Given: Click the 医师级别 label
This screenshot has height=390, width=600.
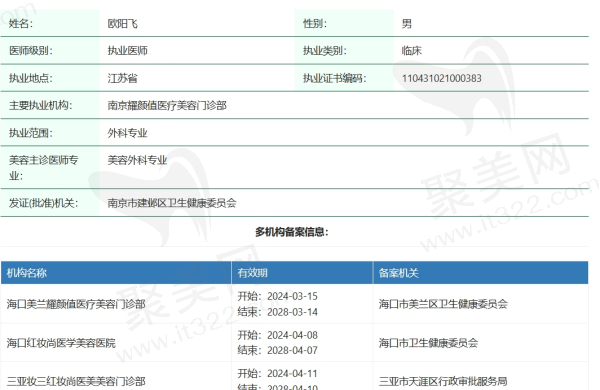Looking at the screenshot, I should [31, 51].
